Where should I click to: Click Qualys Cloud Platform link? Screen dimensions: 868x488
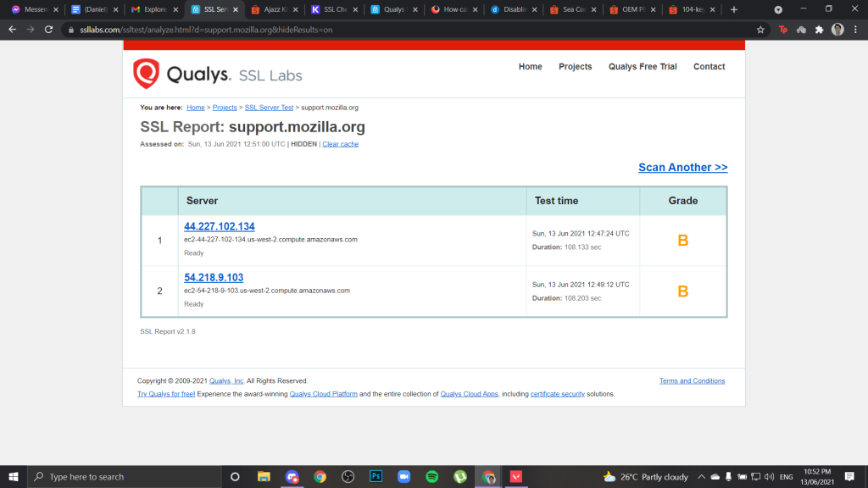pyautogui.click(x=323, y=394)
